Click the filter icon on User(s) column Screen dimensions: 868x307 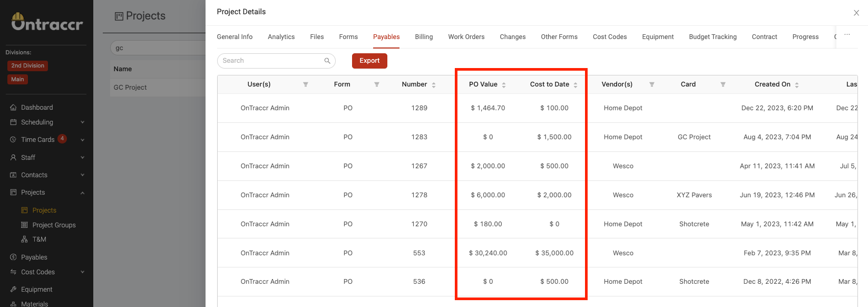click(306, 84)
